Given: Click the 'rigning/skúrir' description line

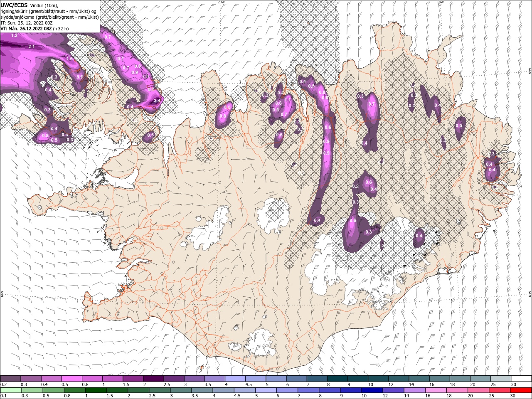Looking at the screenshot, I should coord(48,11).
